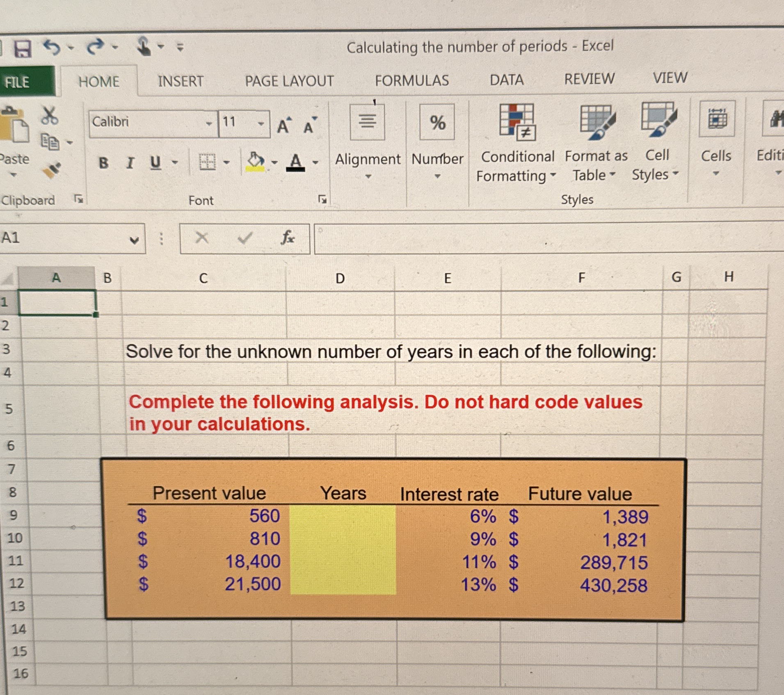784x695 pixels.
Task: Select column E header
Action: click(447, 278)
